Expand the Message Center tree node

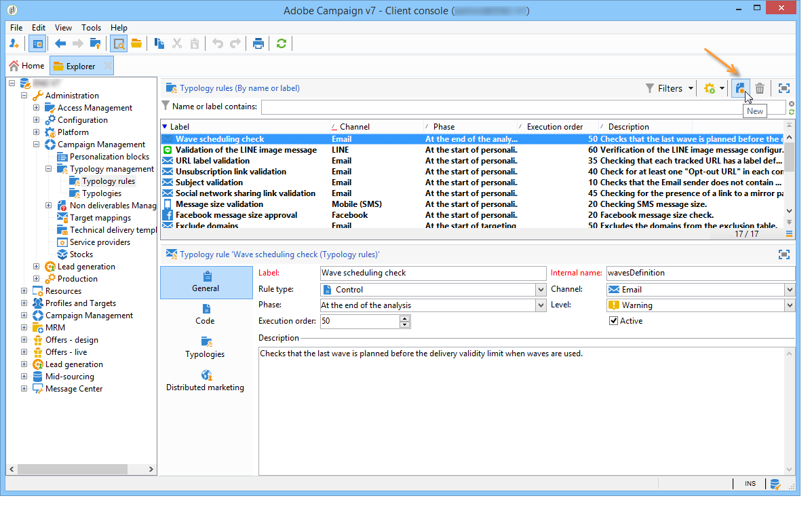click(24, 389)
